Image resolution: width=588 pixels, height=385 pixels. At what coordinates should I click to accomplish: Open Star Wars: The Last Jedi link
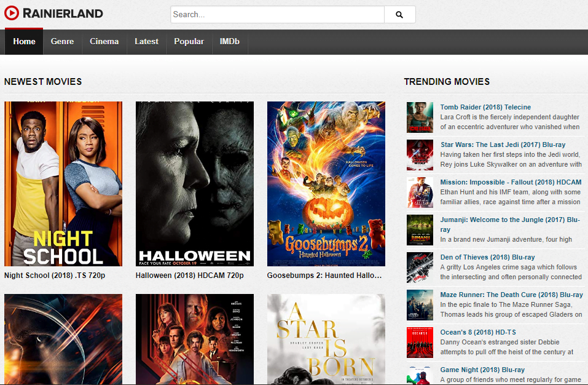click(503, 145)
